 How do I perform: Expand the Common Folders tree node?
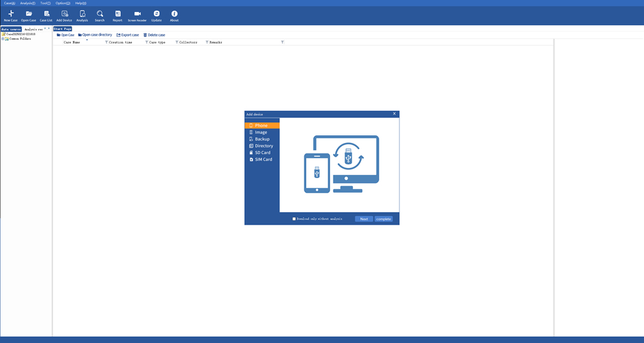click(x=3, y=38)
